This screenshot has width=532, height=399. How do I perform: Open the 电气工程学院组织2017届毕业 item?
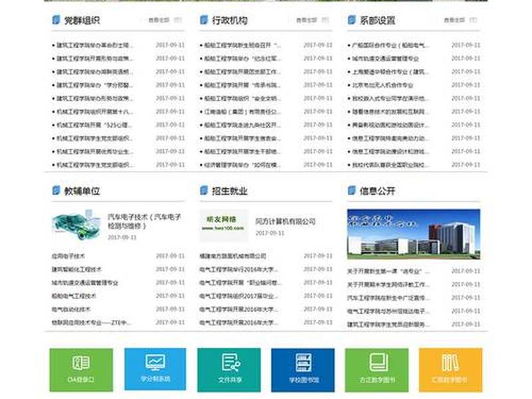[239, 296]
